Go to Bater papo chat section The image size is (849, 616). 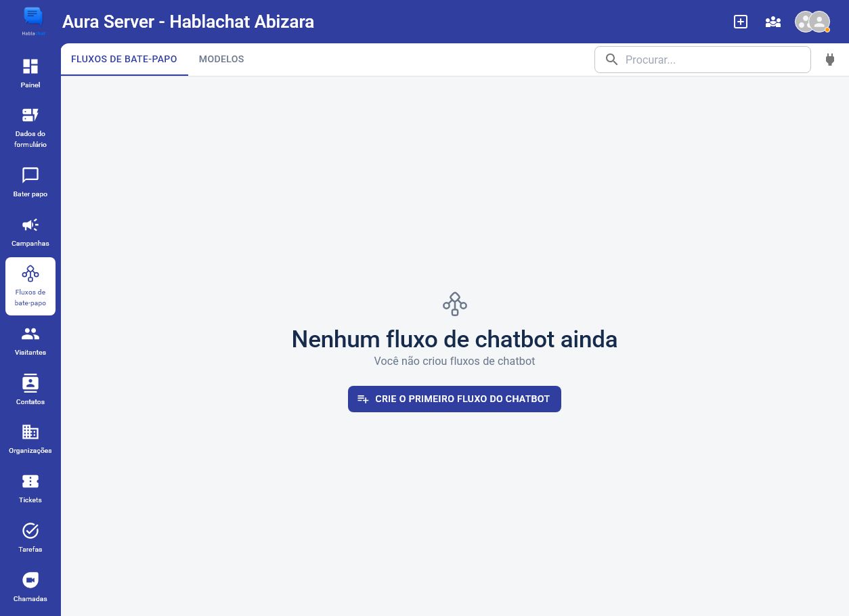coord(30,182)
